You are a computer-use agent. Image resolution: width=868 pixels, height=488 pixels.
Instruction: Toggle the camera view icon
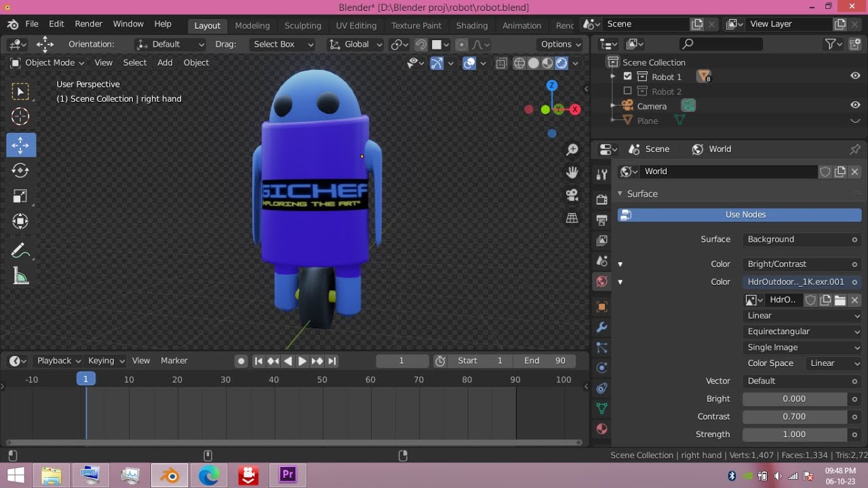[572, 195]
